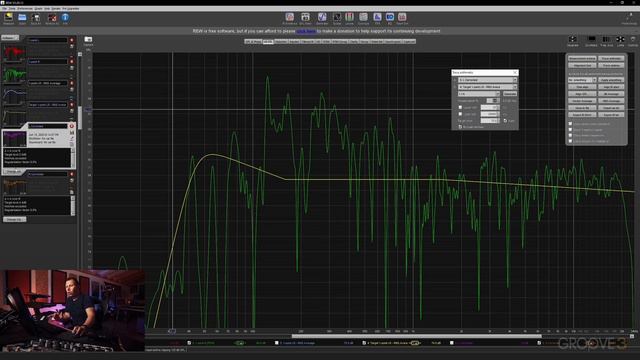Open the No smoothing dropdown

582,80
